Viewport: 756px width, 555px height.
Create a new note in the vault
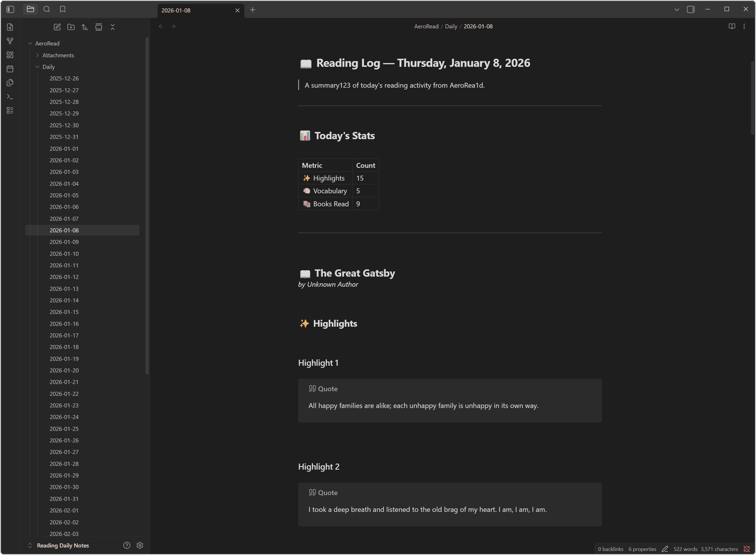tap(57, 27)
